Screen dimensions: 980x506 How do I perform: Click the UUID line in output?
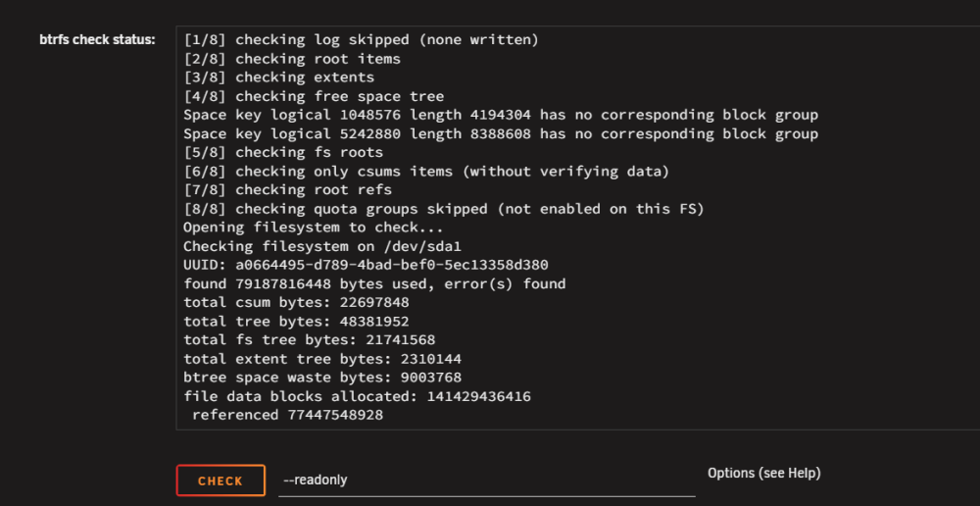(366, 265)
